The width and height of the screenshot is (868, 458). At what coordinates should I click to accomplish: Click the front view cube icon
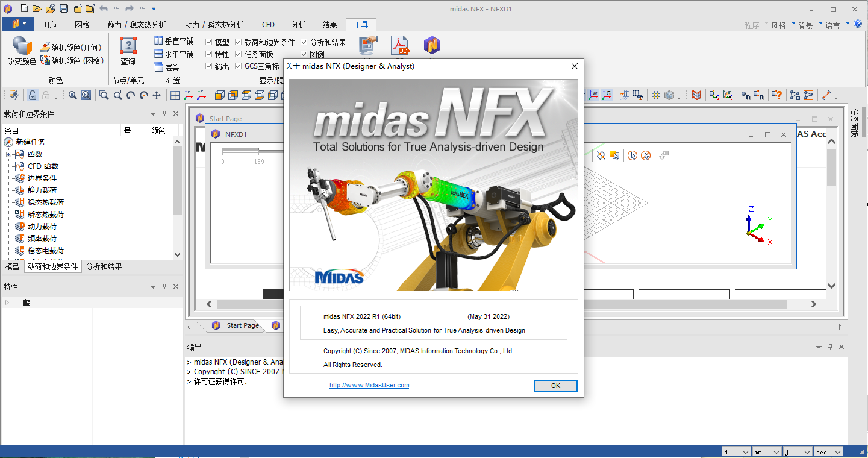click(219, 95)
